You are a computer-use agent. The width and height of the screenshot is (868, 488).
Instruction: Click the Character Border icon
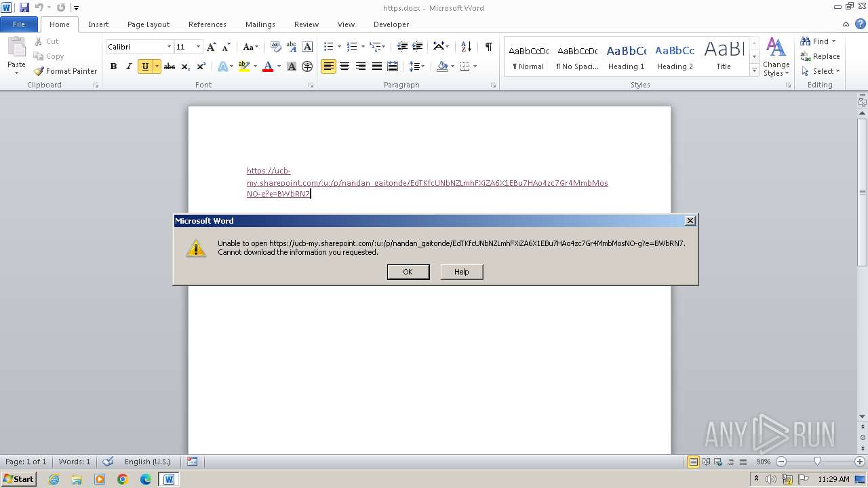coord(307,47)
